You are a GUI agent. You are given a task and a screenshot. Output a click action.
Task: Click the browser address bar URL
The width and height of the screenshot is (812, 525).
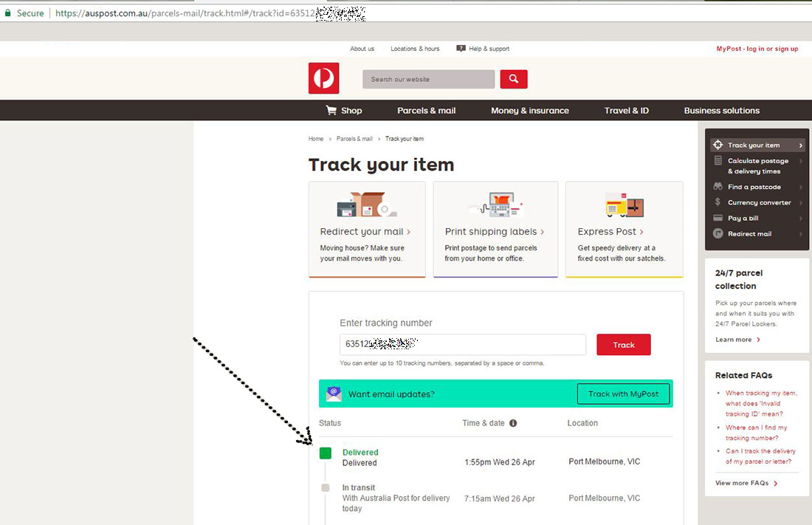click(x=210, y=13)
